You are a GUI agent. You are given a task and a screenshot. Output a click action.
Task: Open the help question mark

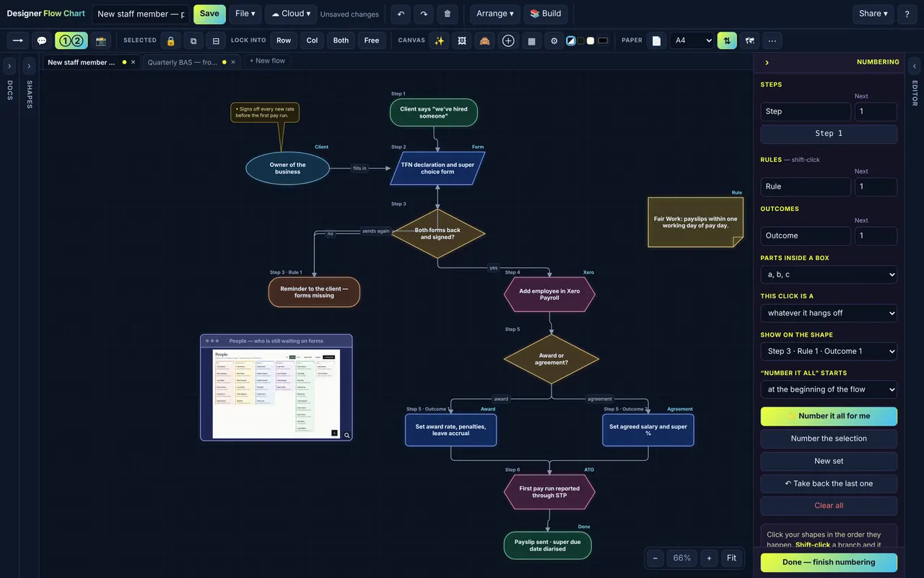point(907,14)
